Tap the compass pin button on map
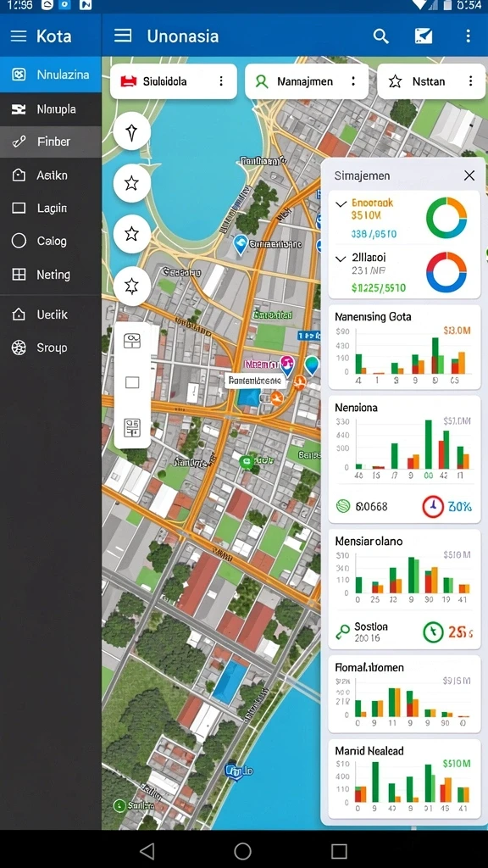The height and width of the screenshot is (868, 488). click(x=131, y=131)
